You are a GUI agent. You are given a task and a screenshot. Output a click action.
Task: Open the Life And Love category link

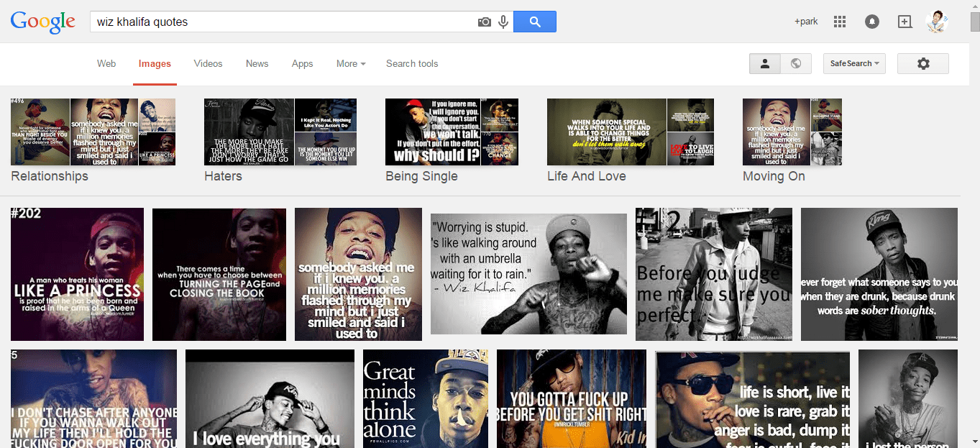(587, 176)
